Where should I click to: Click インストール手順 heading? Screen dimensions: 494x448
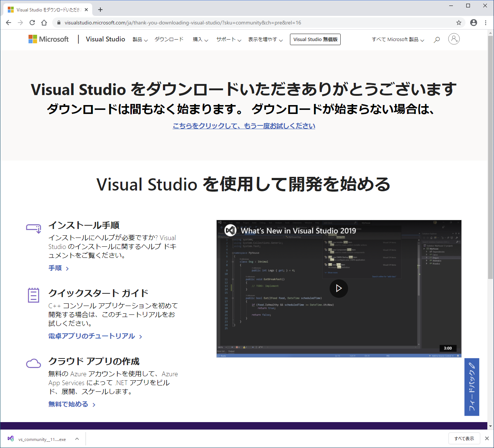pos(84,225)
